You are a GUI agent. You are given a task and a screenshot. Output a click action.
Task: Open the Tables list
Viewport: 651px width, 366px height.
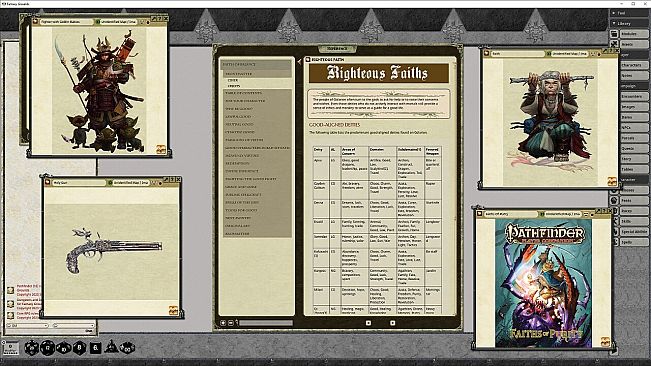tap(634, 169)
